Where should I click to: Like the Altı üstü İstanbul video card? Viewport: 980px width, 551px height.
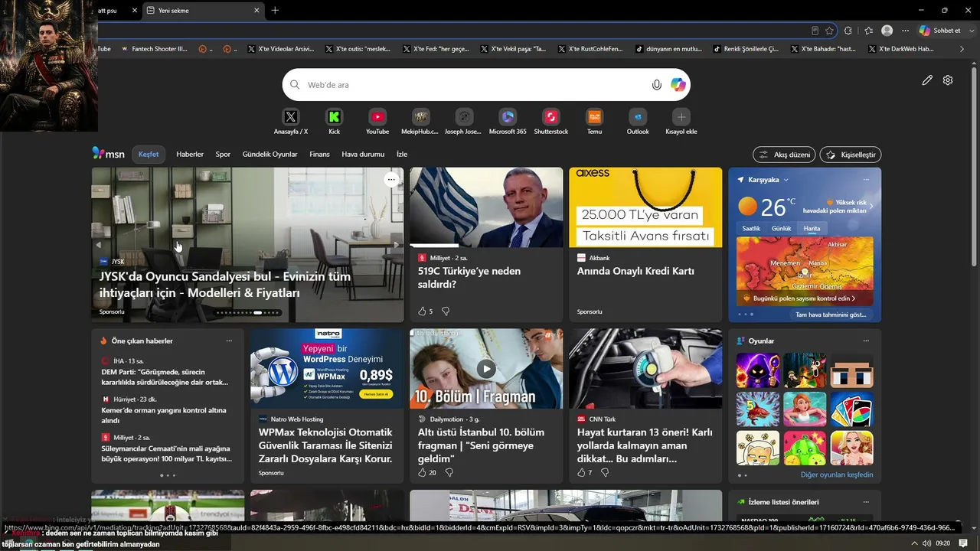422,473
